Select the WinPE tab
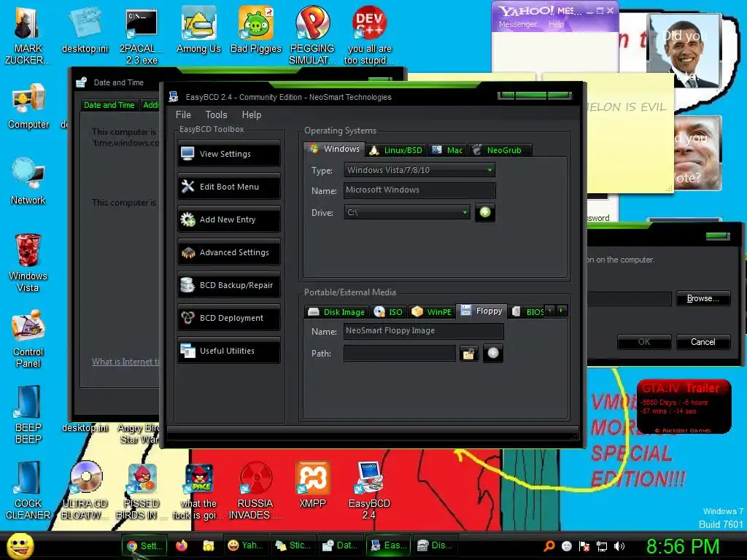 pyautogui.click(x=432, y=312)
